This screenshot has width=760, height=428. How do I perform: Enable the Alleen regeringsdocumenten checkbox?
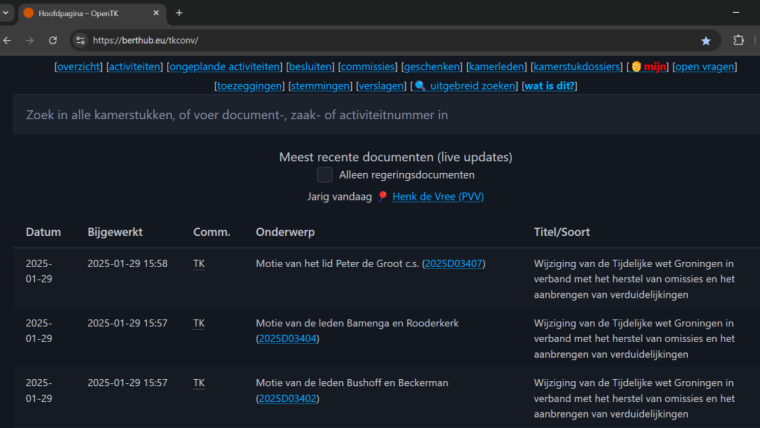click(325, 175)
